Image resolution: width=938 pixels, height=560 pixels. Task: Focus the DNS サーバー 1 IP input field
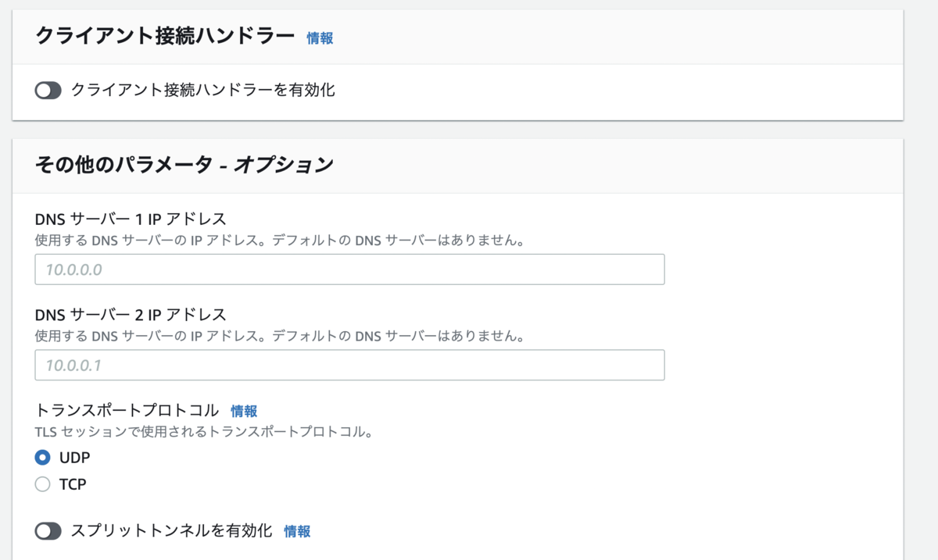tap(349, 269)
